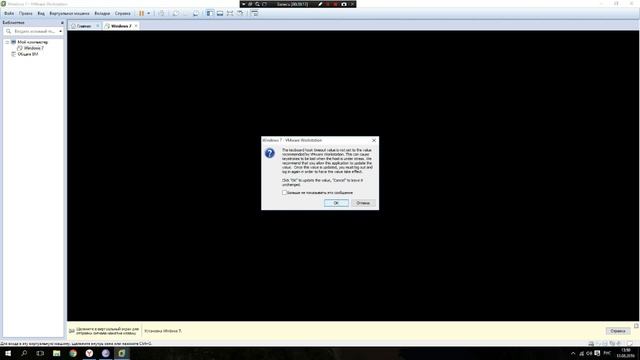
Task: Launch Yandex browser from the taskbar
Action: coord(89,353)
